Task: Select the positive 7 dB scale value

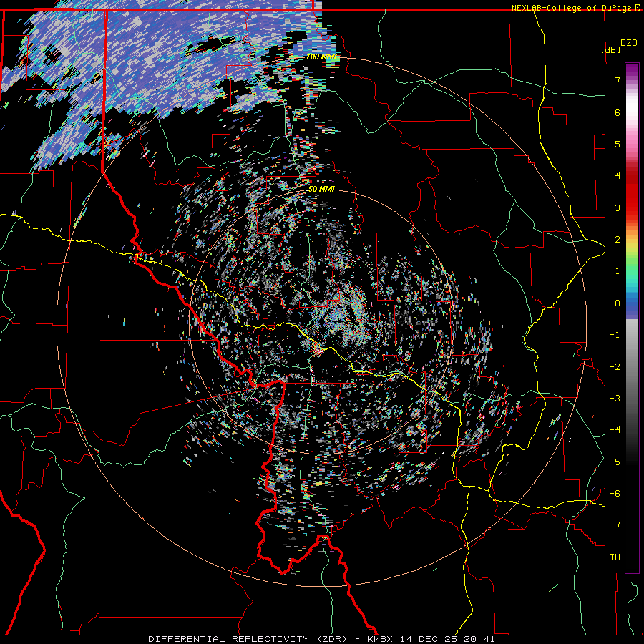Action: click(x=618, y=80)
